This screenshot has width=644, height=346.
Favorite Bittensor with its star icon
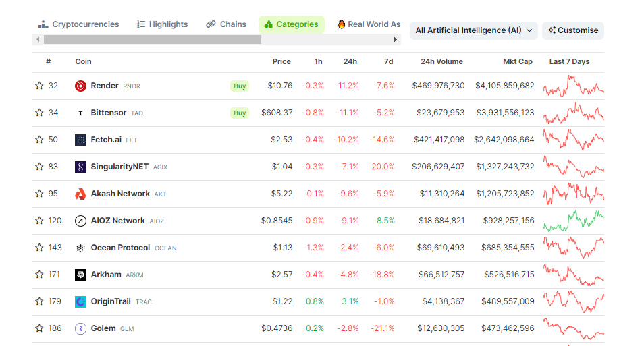click(x=39, y=113)
